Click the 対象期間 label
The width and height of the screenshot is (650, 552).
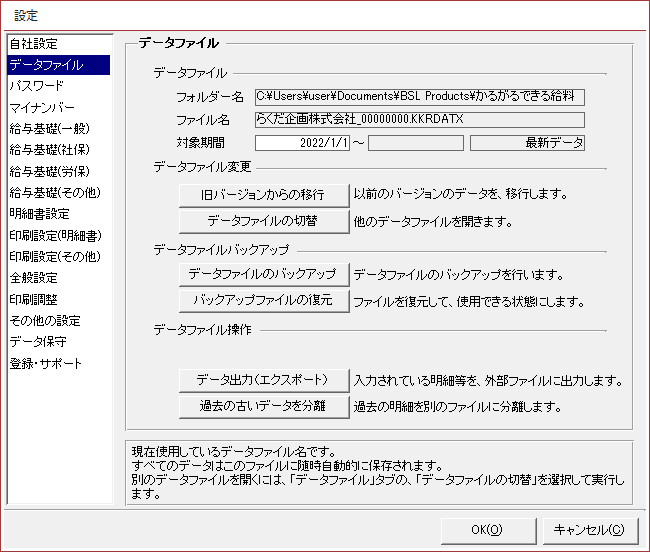(x=201, y=143)
